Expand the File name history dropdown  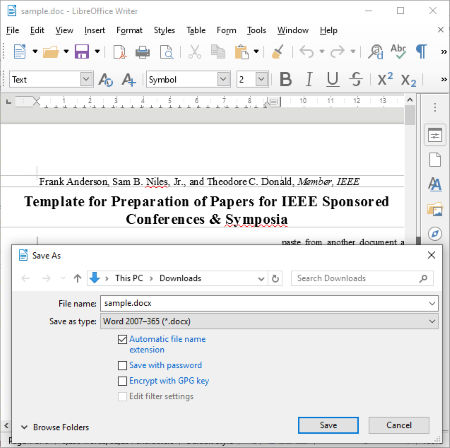tap(432, 303)
